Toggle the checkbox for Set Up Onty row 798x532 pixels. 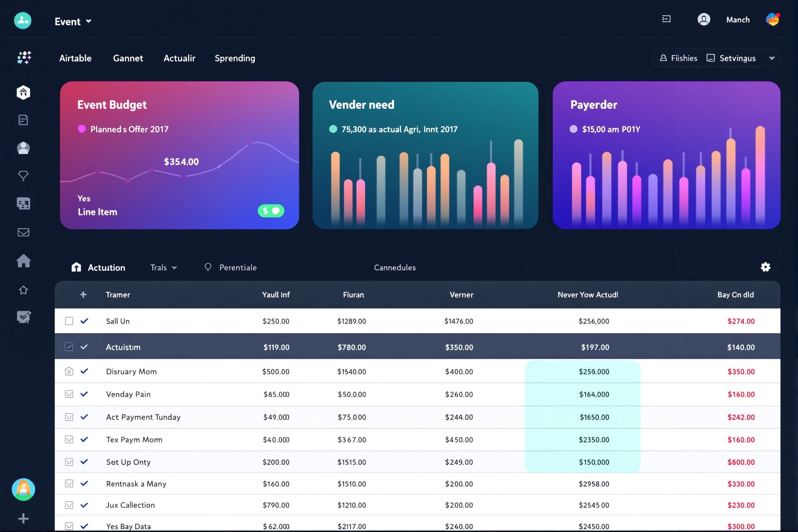(x=69, y=462)
